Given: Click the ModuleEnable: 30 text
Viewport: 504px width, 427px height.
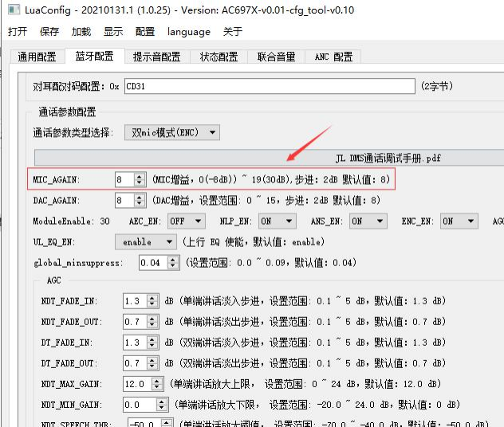Looking at the screenshot, I should pos(71,221).
